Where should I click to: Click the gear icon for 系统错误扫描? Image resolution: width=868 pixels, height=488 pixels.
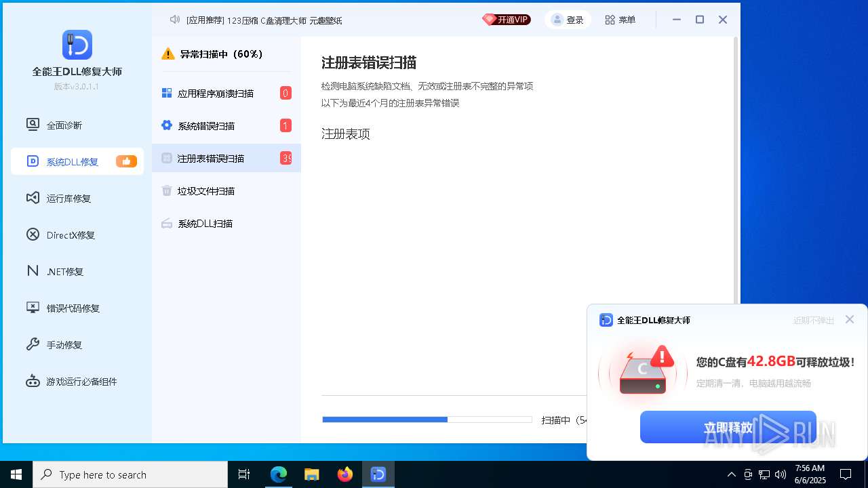167,125
